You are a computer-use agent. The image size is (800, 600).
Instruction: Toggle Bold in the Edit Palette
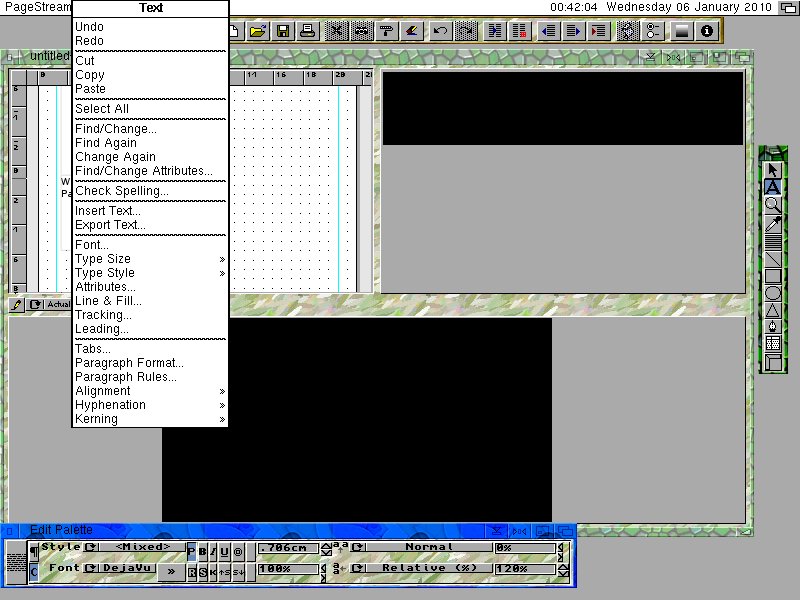click(203, 551)
